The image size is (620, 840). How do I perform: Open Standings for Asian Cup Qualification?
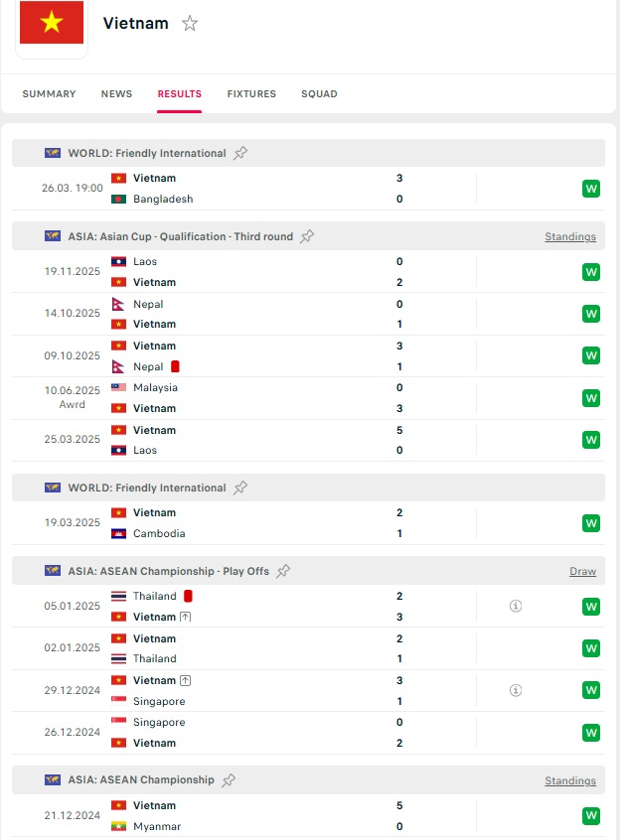[x=569, y=236]
